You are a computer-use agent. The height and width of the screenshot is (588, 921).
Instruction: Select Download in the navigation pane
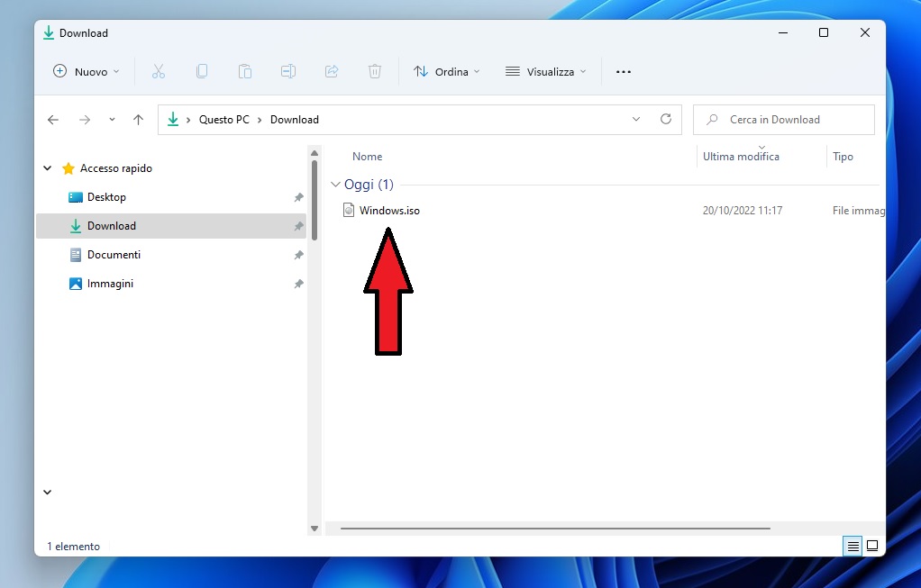coord(171,226)
